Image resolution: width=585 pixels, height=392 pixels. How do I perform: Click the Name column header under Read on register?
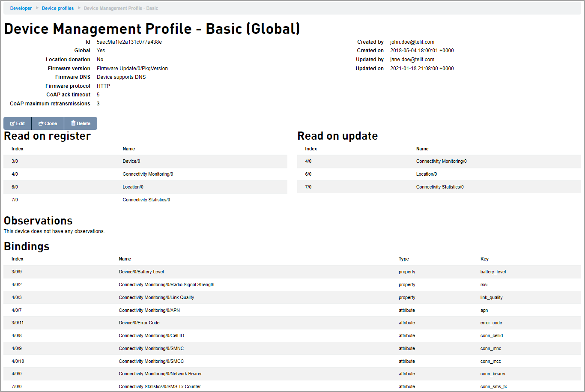pyautogui.click(x=128, y=149)
